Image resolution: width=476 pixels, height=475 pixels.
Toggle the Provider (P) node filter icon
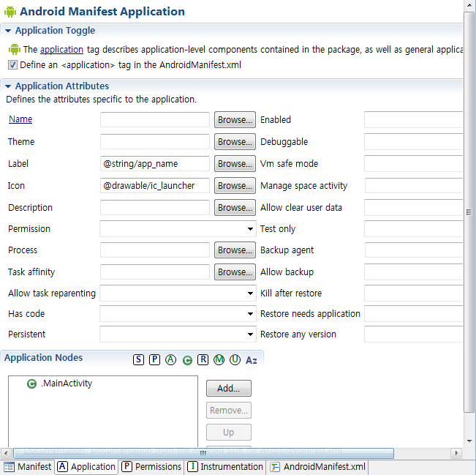[x=154, y=359]
